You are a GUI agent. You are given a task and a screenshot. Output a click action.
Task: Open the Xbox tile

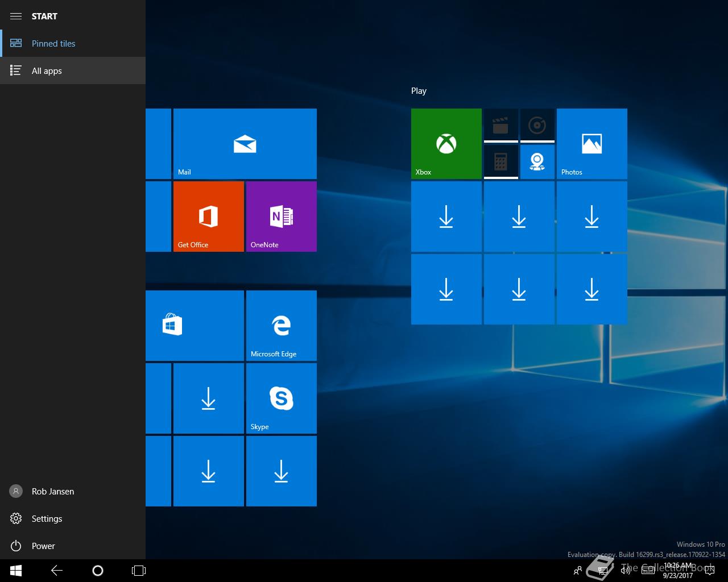446,144
